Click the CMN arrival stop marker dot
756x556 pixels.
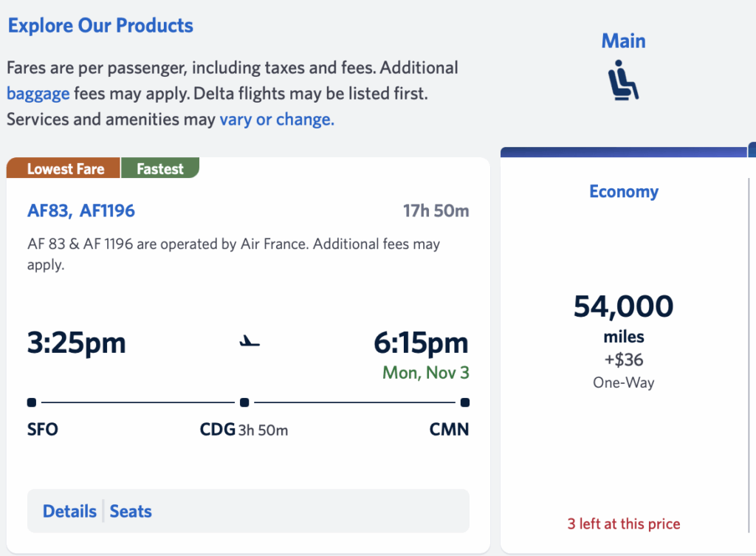click(x=464, y=402)
